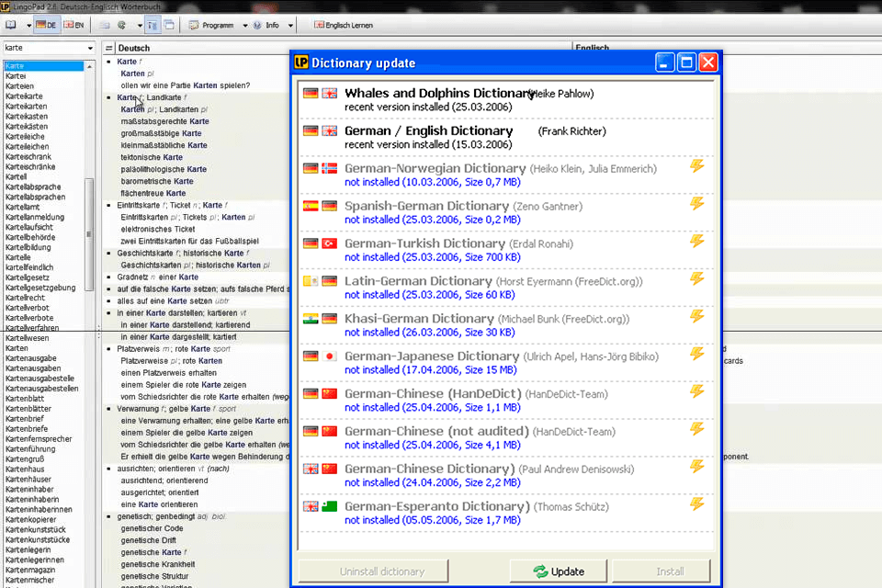Click the dictionary book icon in toolbar
Image resolution: width=882 pixels, height=588 pixels.
click(11, 26)
